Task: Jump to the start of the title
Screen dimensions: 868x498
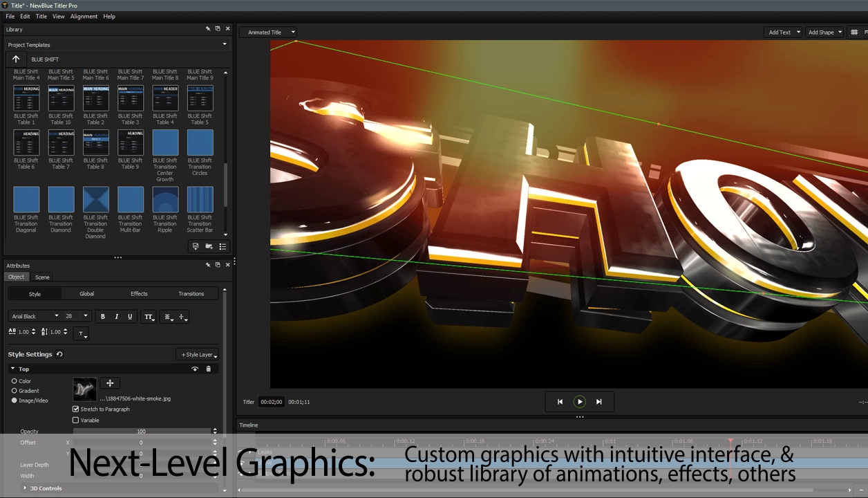Action: 560,401
